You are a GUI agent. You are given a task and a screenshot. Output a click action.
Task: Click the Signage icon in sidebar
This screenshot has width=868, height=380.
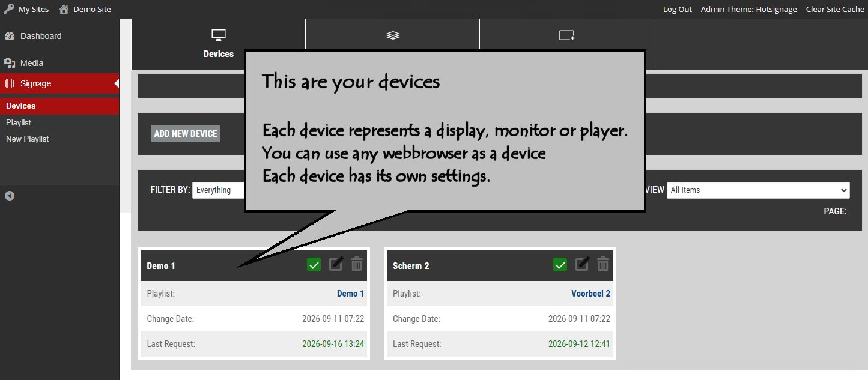tap(9, 83)
